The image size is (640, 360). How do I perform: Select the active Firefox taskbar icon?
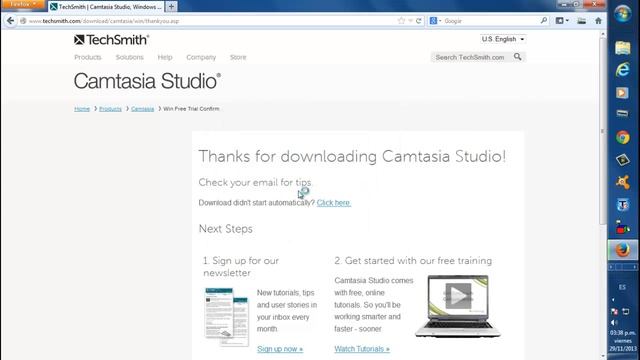[x=623, y=249]
